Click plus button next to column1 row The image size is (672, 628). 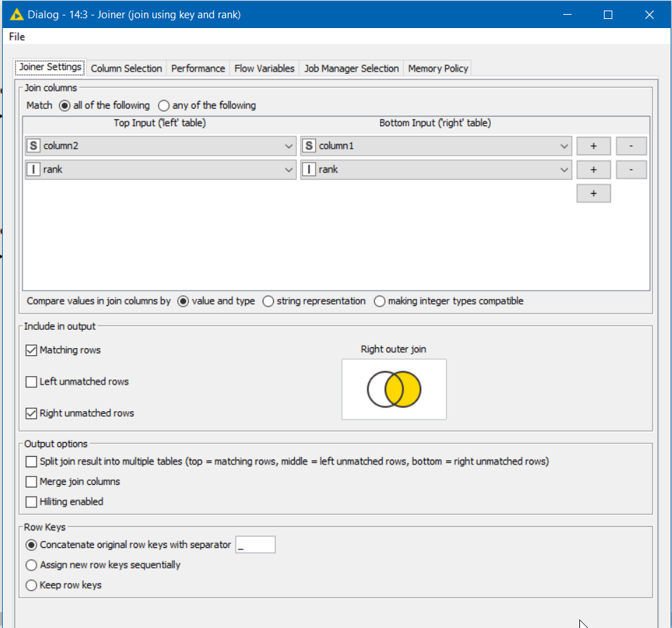593,146
